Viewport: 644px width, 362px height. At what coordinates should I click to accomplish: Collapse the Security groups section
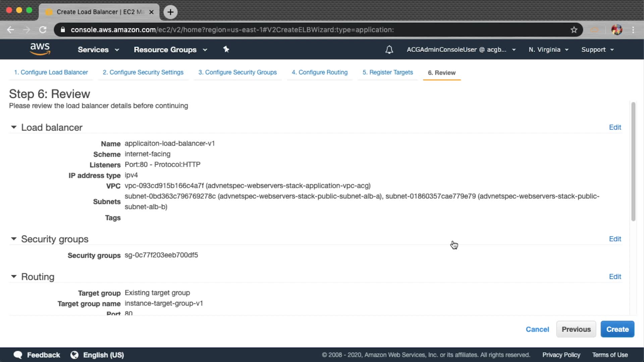click(x=14, y=239)
